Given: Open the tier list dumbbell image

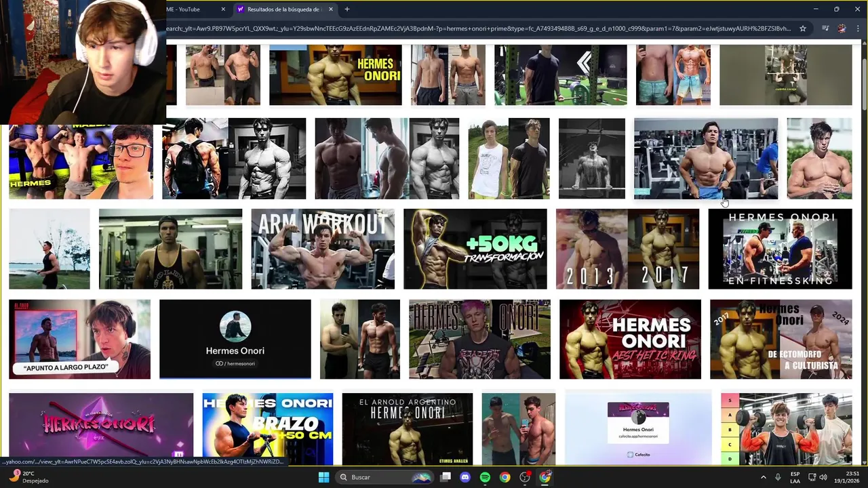Looking at the screenshot, I should (x=787, y=428).
